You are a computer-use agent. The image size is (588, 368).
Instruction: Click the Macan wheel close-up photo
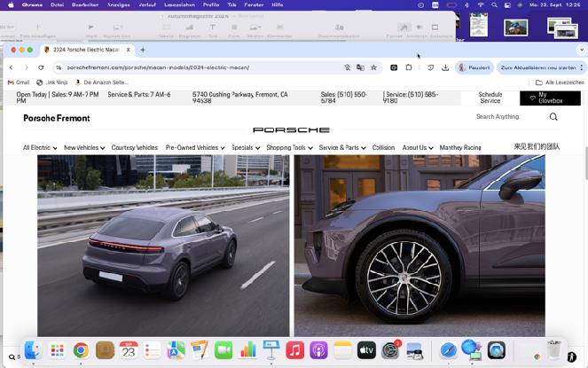pyautogui.click(x=419, y=246)
